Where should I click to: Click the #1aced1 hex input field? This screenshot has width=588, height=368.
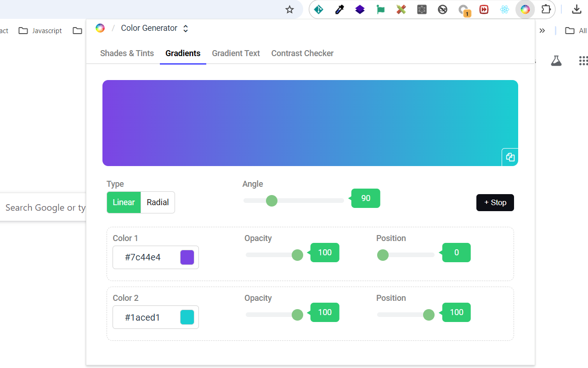[x=147, y=317]
